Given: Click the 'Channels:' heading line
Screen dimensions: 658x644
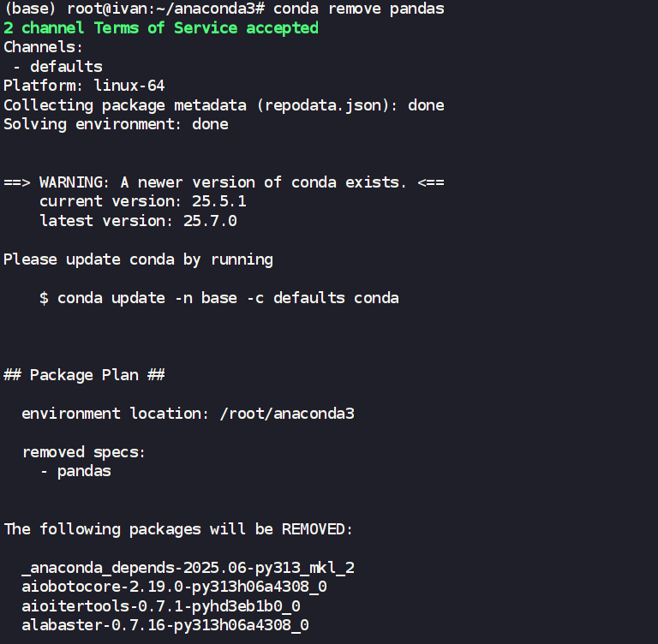Looking at the screenshot, I should (44, 47).
